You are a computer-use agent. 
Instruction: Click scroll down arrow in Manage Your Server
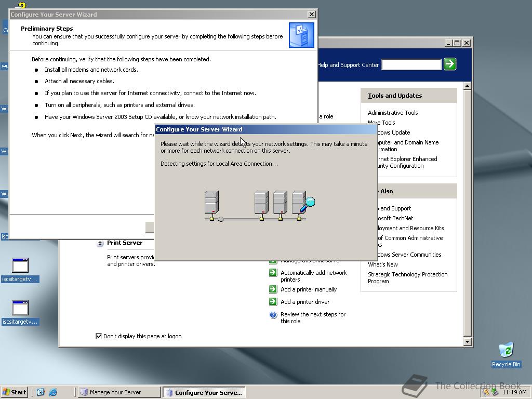point(467,342)
